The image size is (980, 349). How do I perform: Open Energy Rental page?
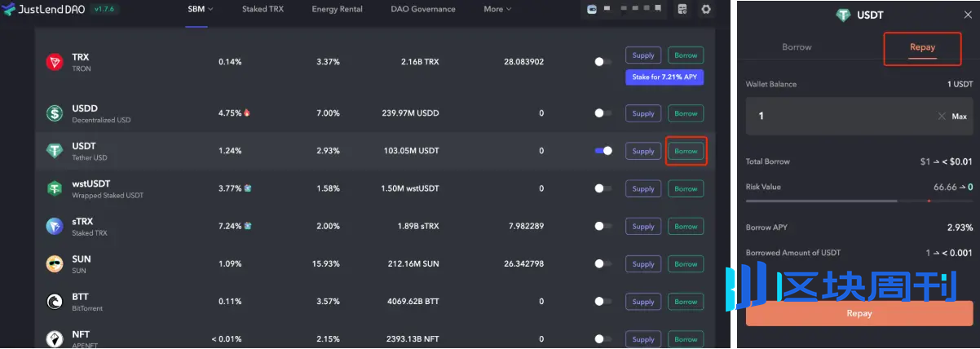(x=337, y=9)
